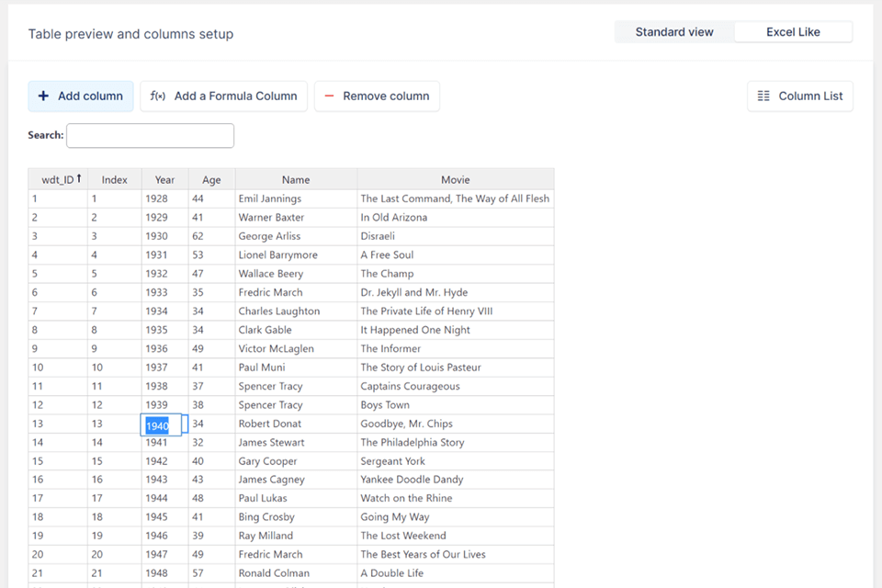Select the Index column header
The image size is (882, 588).
tap(115, 180)
